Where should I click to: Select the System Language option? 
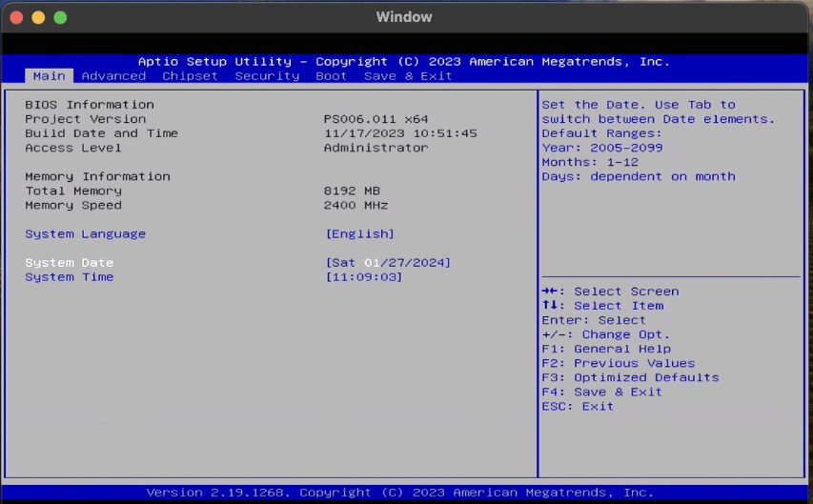tap(86, 233)
